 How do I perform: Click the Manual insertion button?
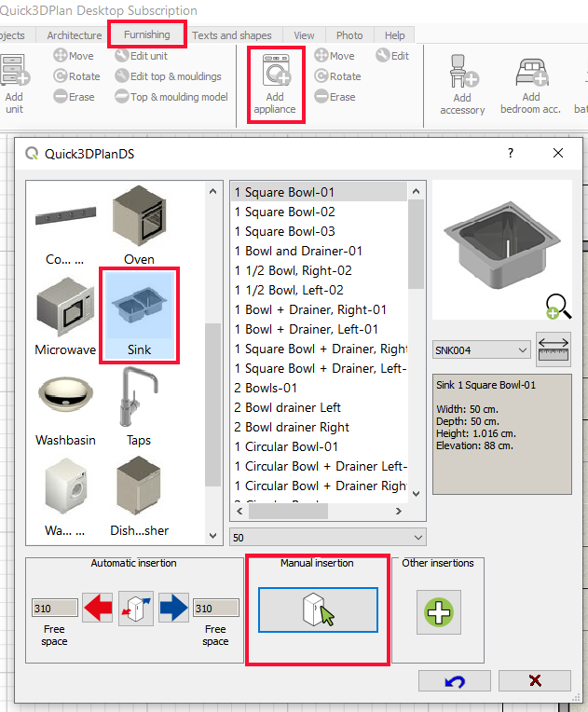(x=318, y=610)
